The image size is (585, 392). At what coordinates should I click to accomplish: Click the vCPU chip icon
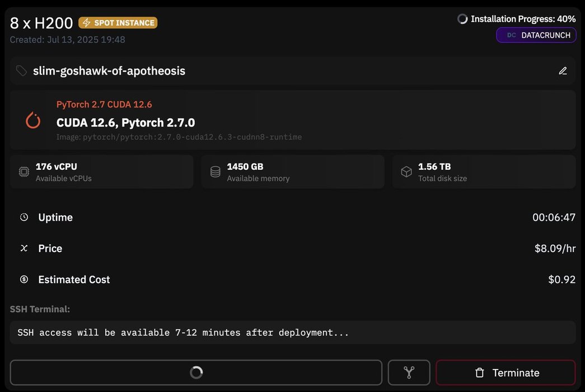[24, 172]
